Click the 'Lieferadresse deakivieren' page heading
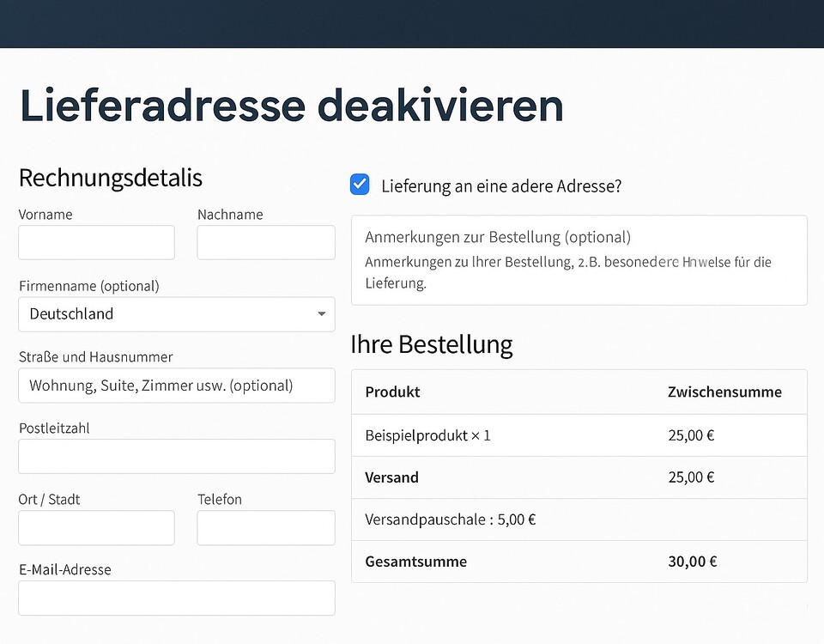The width and height of the screenshot is (824, 644). point(292,106)
